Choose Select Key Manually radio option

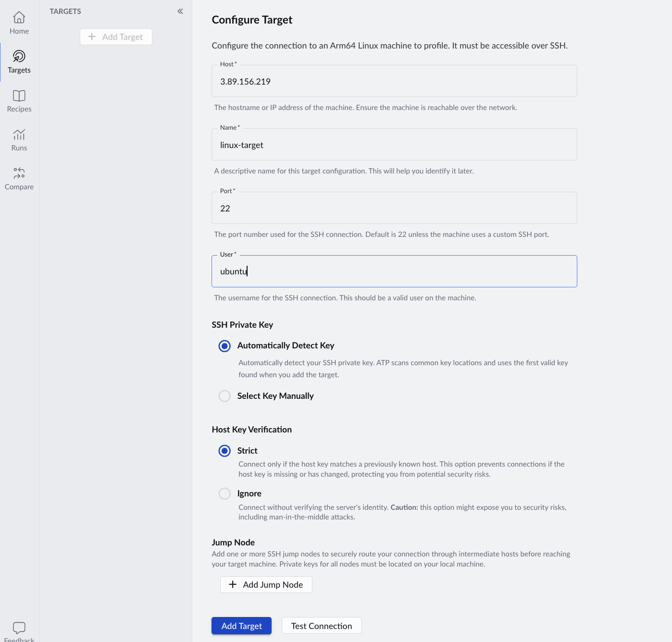tap(224, 396)
